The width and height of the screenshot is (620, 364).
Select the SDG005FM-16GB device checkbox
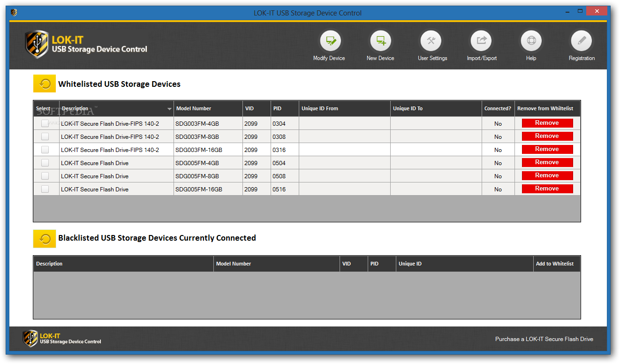tap(45, 189)
